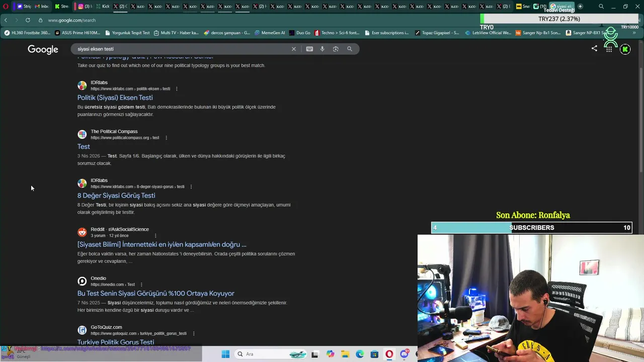Click the page vertical scrollbar

[641, 121]
